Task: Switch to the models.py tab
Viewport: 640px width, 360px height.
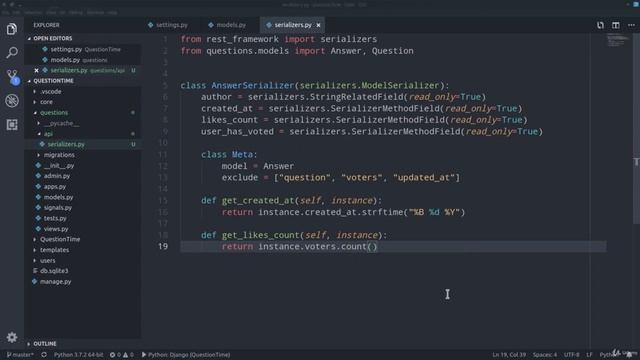Action: [x=227, y=25]
